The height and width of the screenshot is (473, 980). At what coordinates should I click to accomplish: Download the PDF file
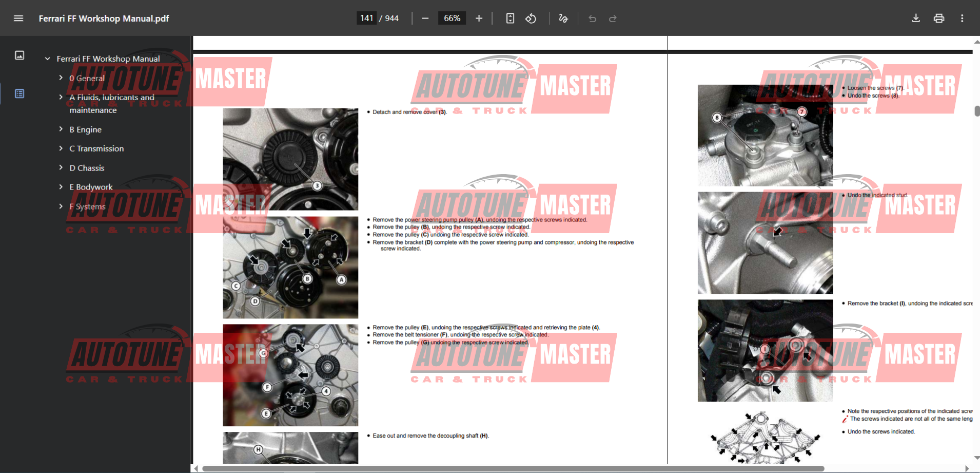point(916,18)
